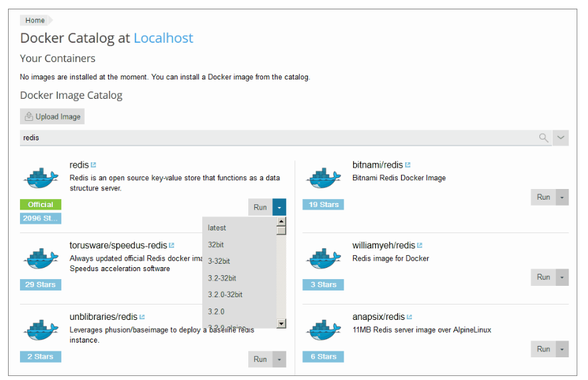
Task: Expand Run dropdown arrow for williamyeh/redis
Action: 563,277
